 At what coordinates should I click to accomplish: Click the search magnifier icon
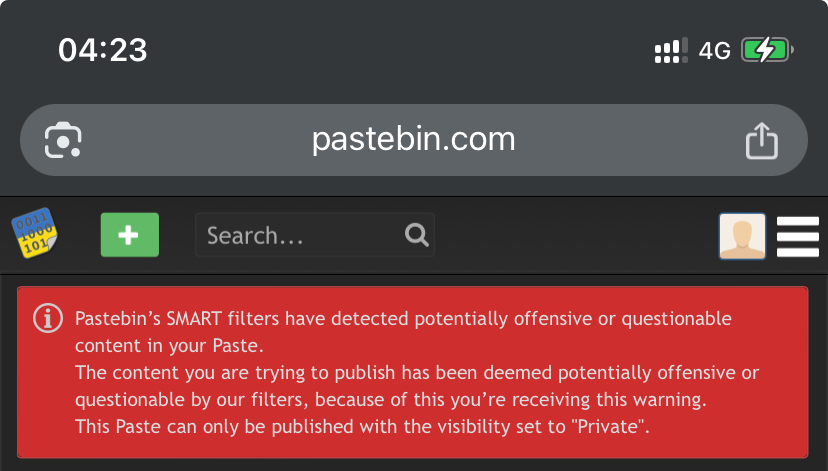417,235
